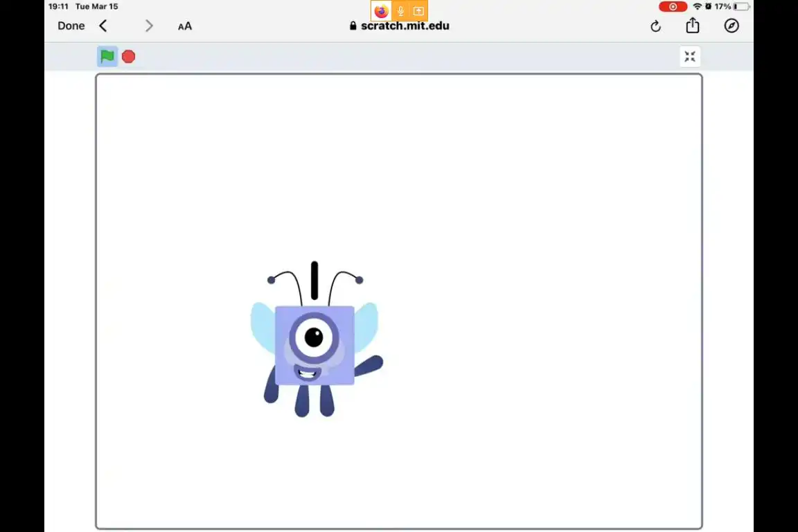Tap the microphone indicator in status bar

tap(400, 10)
